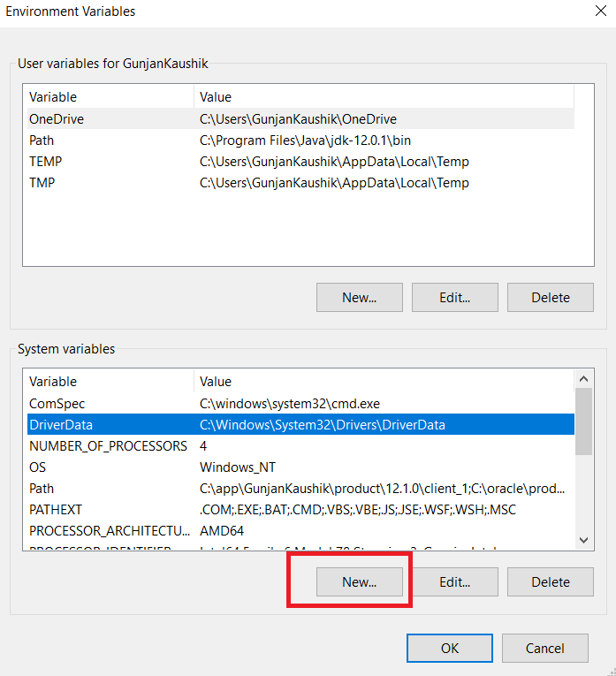Create a new system variable

point(359,582)
